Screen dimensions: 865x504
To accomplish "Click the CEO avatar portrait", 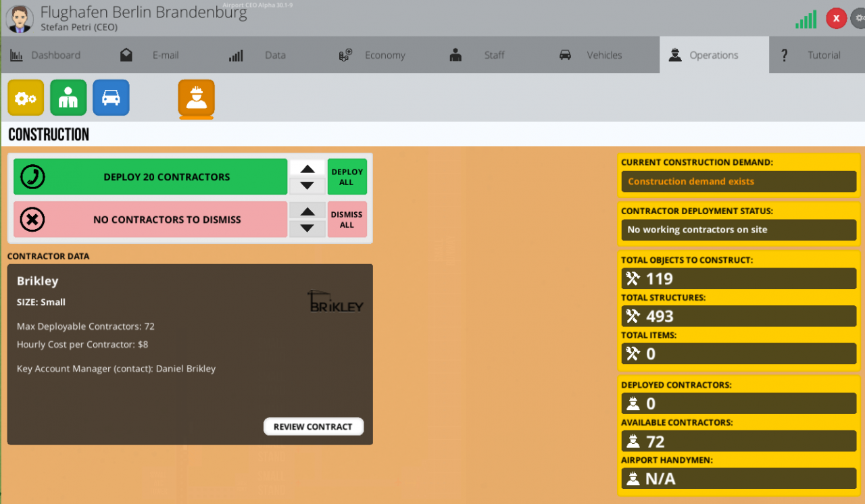I will 20,19.
